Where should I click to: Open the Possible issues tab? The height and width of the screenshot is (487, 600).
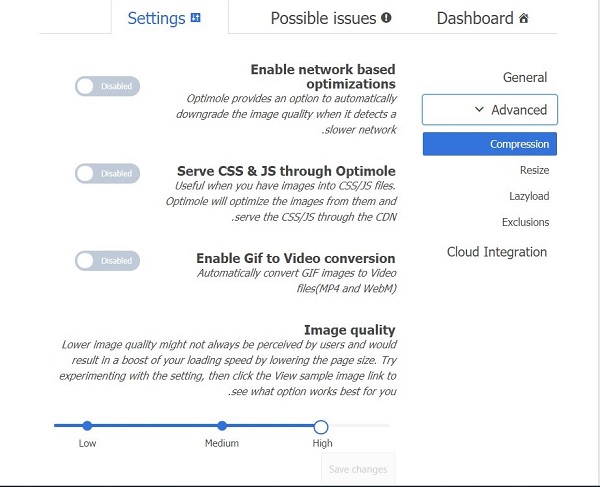(x=331, y=18)
